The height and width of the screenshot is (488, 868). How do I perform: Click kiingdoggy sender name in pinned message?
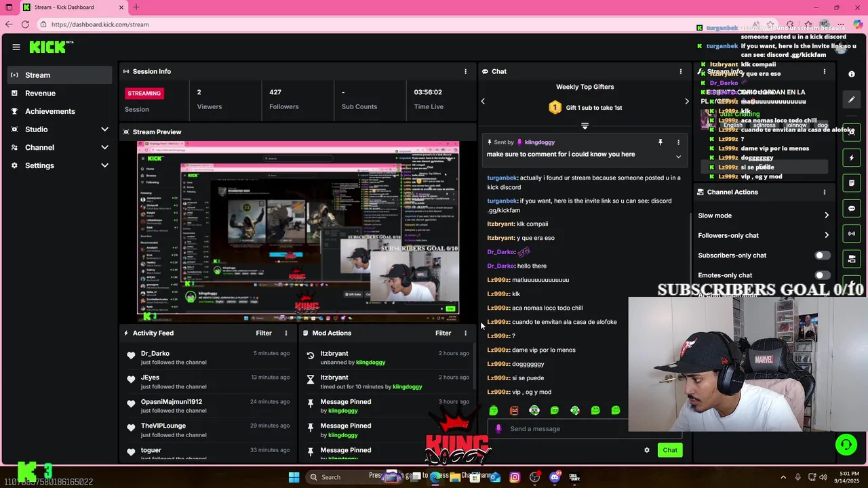click(540, 142)
